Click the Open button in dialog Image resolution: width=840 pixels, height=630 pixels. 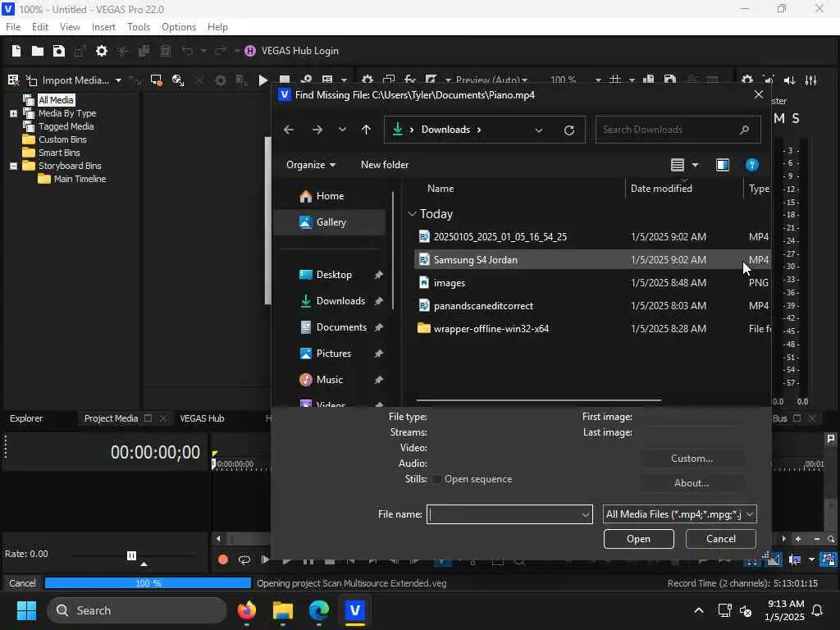click(x=638, y=539)
